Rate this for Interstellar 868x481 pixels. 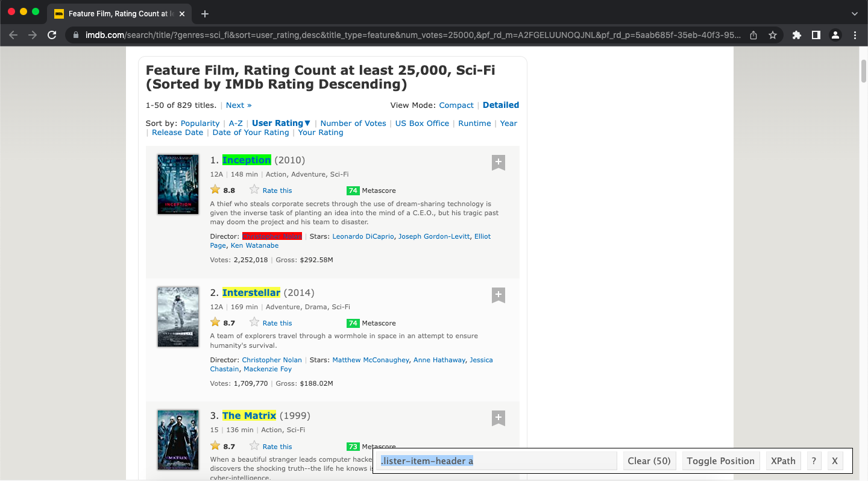pyautogui.click(x=277, y=323)
